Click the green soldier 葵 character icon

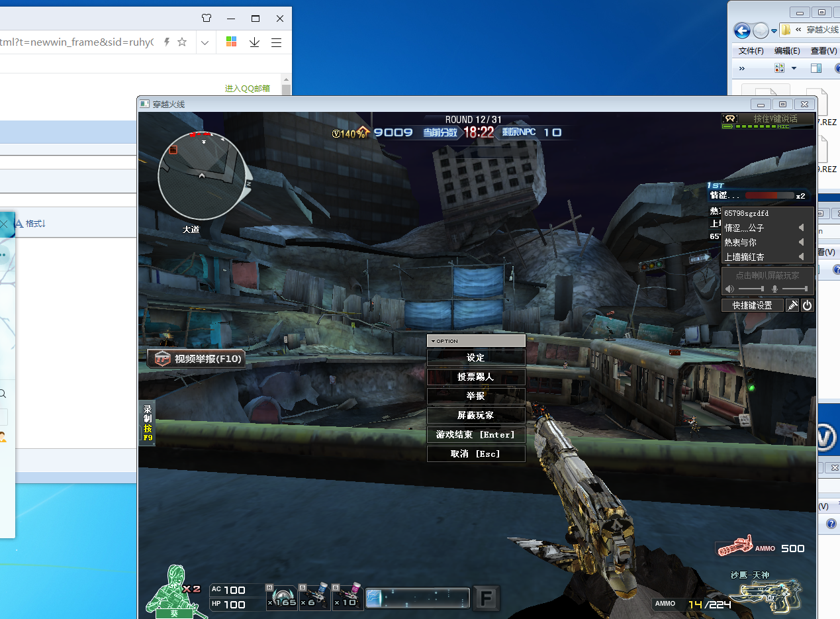click(x=175, y=591)
